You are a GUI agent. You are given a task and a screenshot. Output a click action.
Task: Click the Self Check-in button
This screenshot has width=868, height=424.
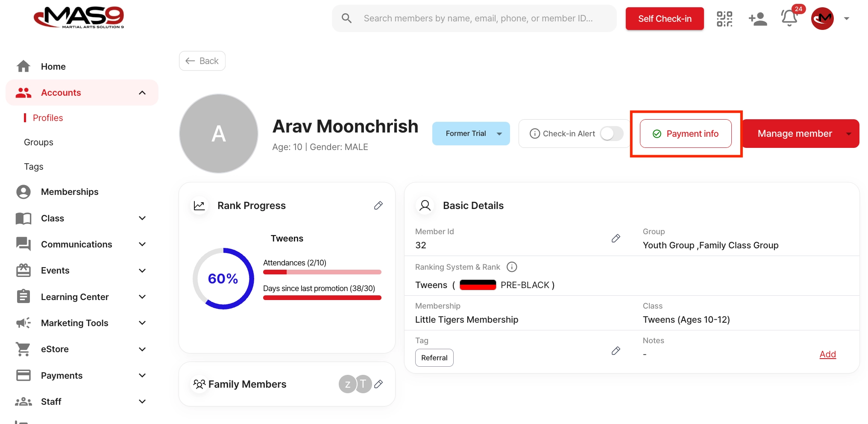(x=664, y=19)
